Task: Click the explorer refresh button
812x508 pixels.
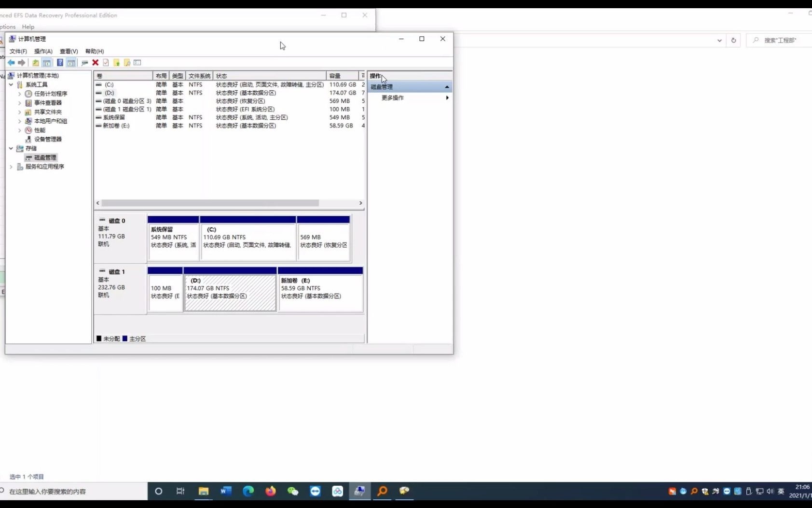Action: point(733,40)
